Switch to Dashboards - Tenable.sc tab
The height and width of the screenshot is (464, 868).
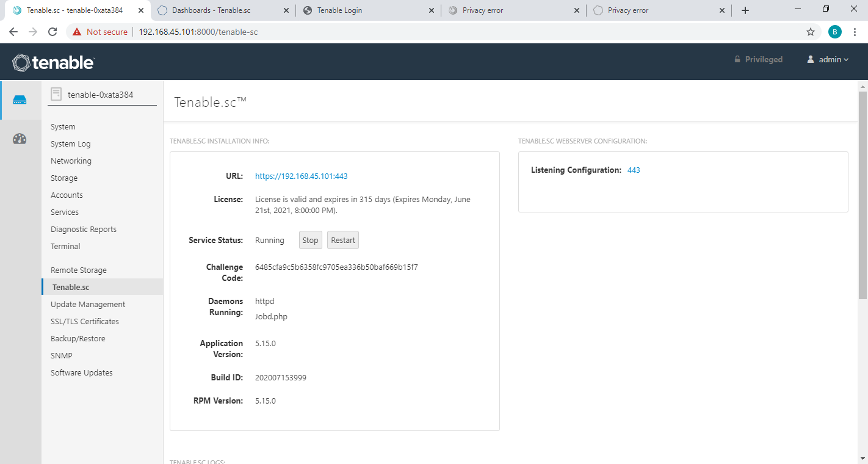point(211,10)
